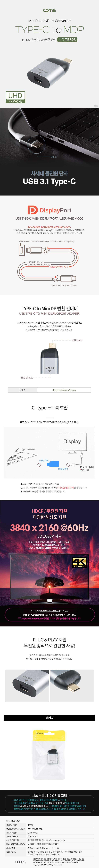Click the Mini DP 포트 label
The height and width of the screenshot is (868, 99).
click(27, 378)
